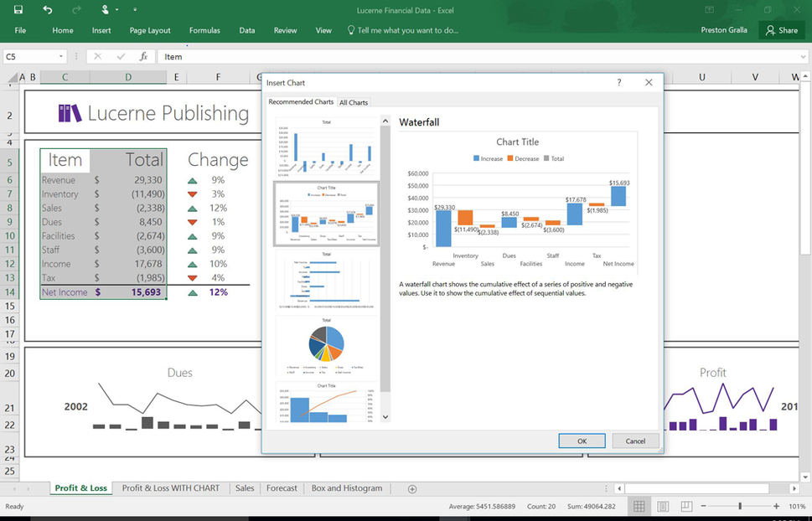Select the Recommended Charts tab
The image size is (812, 521).
301,102
